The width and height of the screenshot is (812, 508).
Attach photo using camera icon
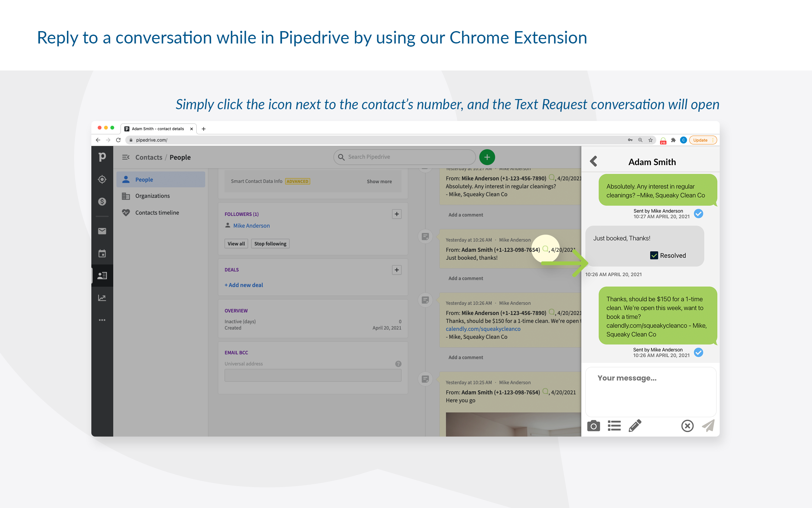[593, 426]
